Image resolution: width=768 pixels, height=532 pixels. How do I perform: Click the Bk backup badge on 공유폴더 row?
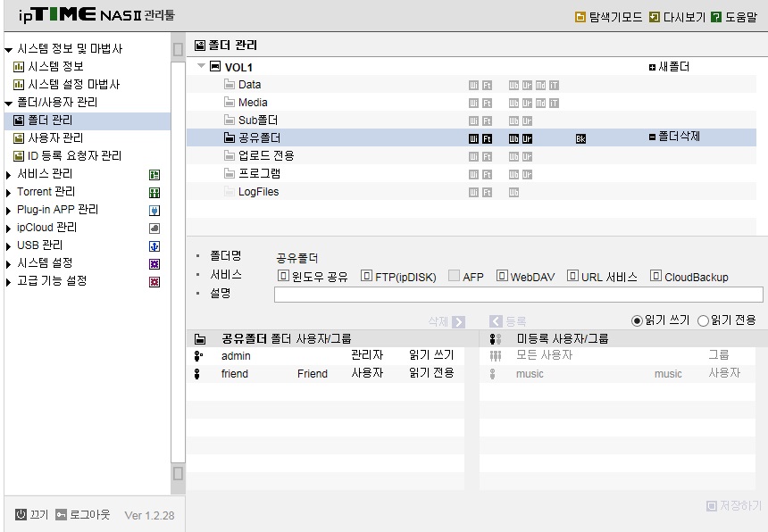pos(580,139)
